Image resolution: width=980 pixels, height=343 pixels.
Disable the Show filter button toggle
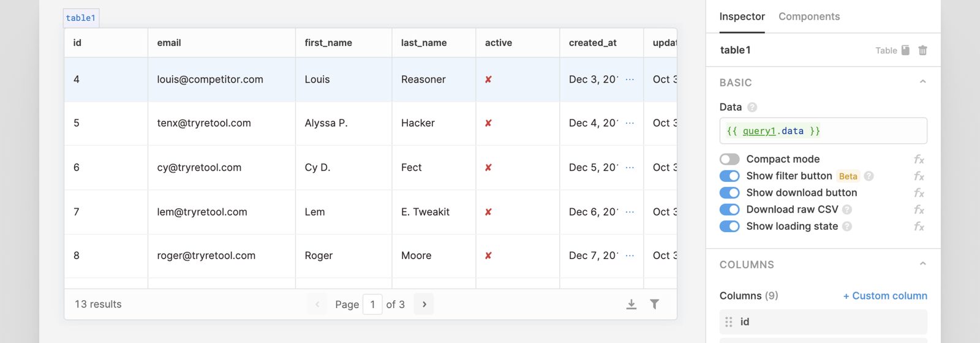[729, 176]
